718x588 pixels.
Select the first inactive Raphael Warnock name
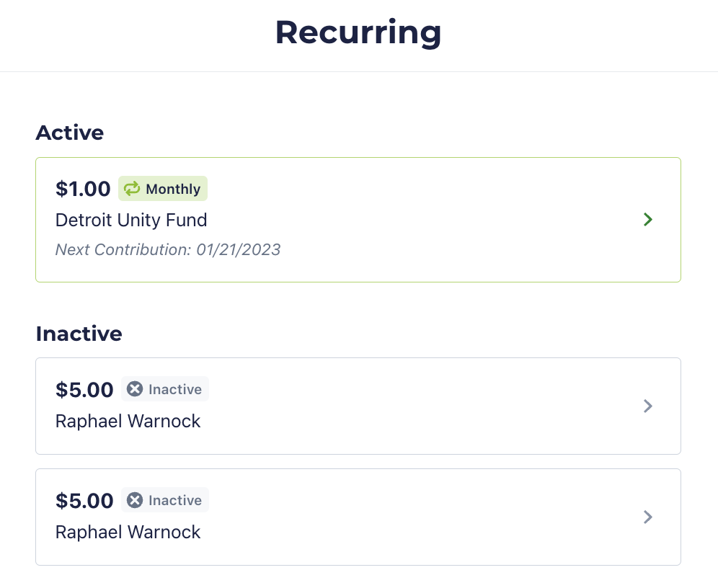click(x=128, y=421)
